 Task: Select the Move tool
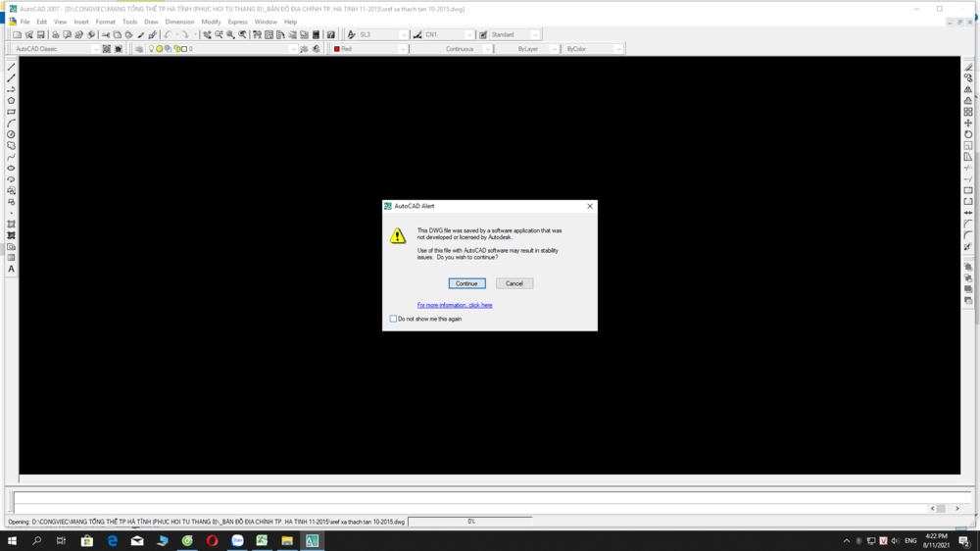[968, 124]
